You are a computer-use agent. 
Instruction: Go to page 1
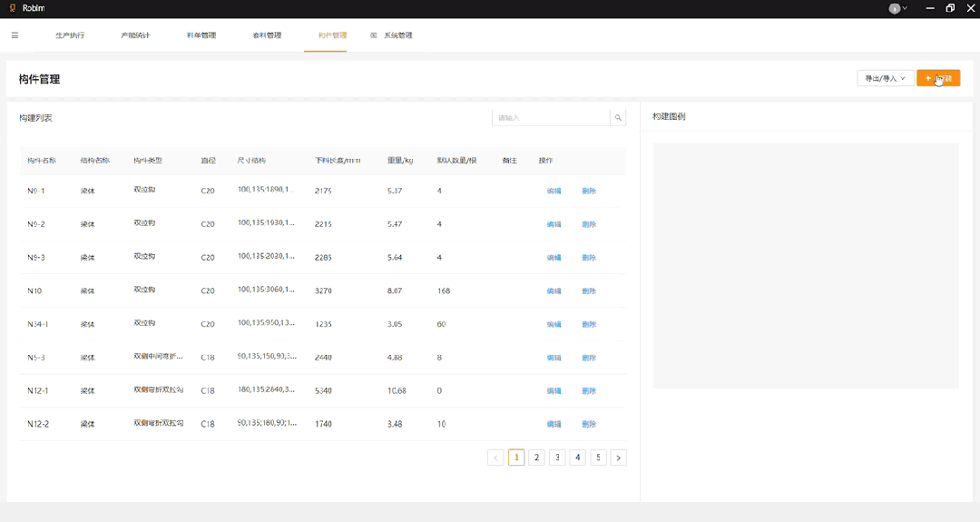pos(516,458)
